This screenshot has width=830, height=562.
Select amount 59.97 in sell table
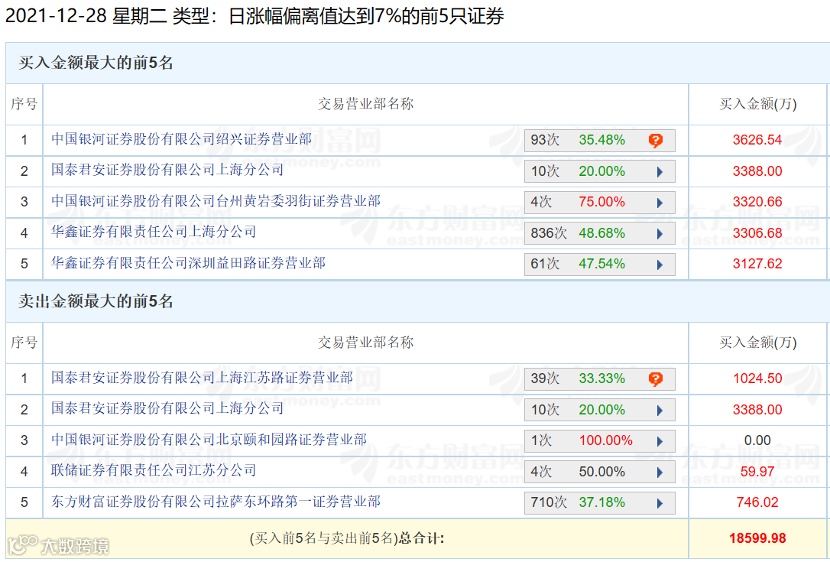click(x=757, y=472)
